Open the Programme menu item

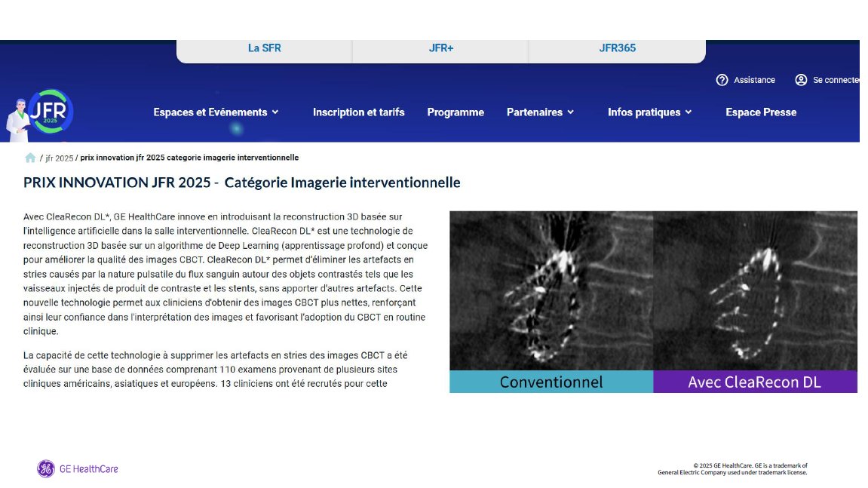pyautogui.click(x=455, y=112)
